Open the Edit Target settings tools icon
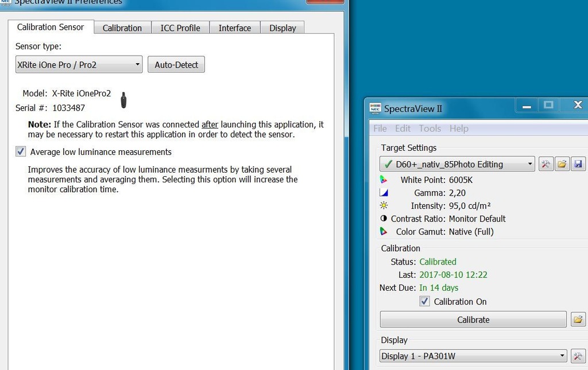The width and height of the screenshot is (588, 370). pyautogui.click(x=546, y=164)
